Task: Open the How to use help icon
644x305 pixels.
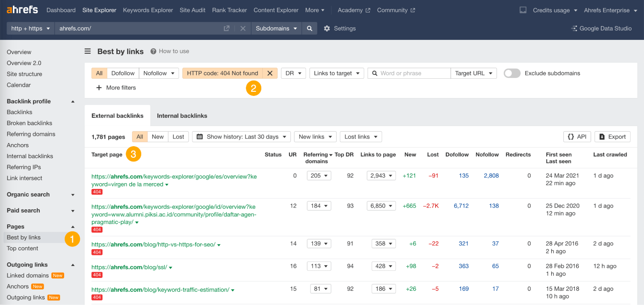Action: click(x=153, y=51)
